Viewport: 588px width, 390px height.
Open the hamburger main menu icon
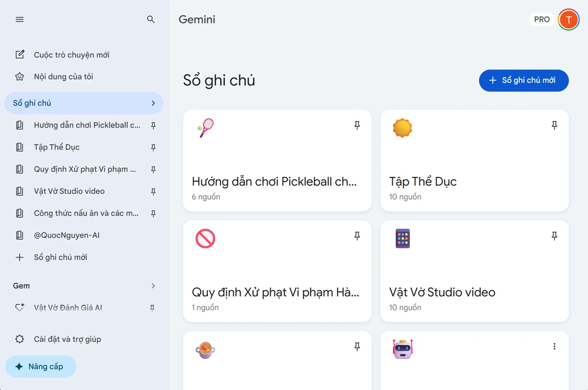tap(19, 19)
